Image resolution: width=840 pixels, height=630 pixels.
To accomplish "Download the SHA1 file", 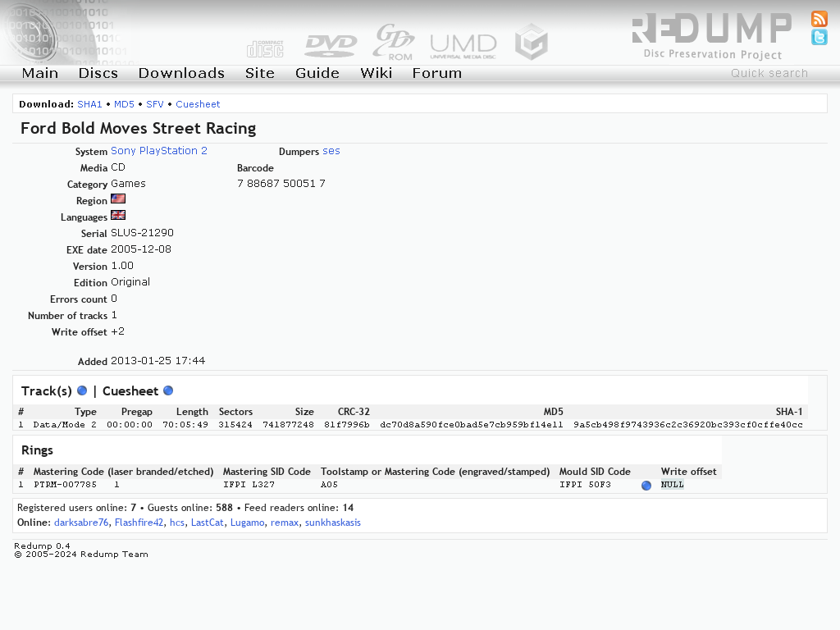I will tap(89, 104).
